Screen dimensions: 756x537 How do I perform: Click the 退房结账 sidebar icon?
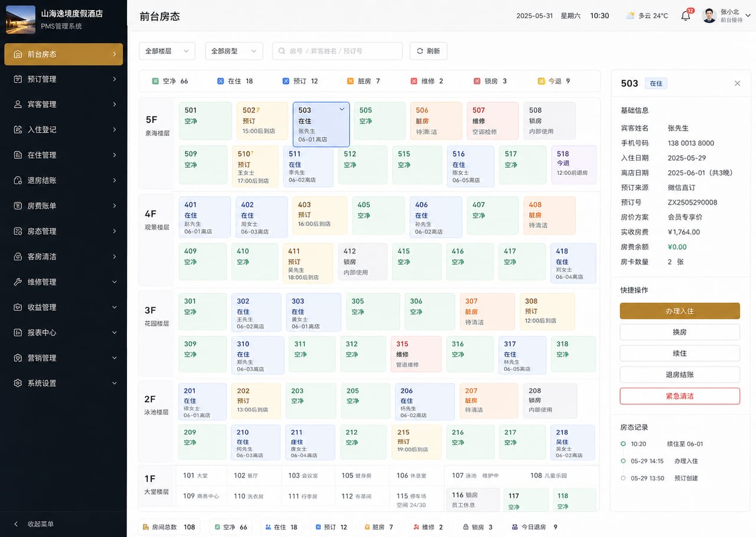point(18,181)
